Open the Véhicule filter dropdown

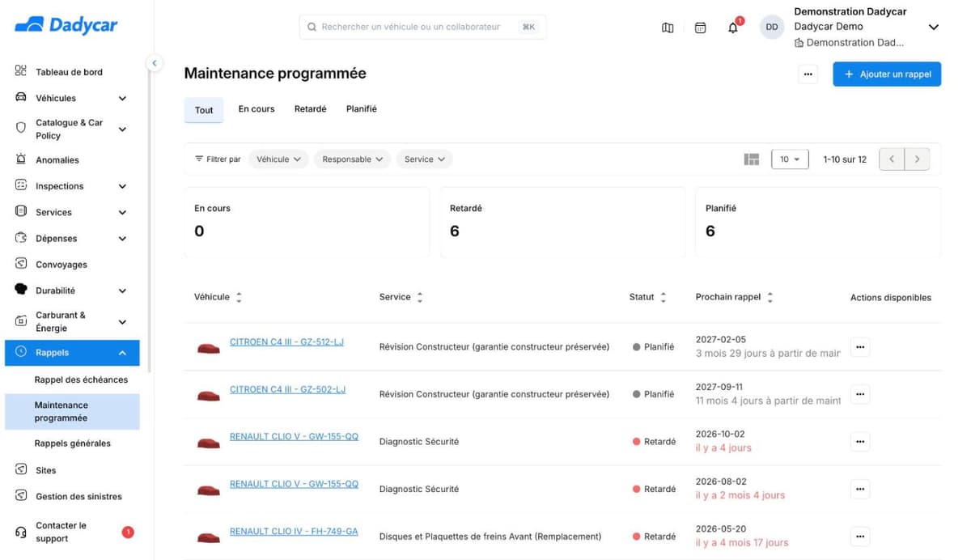pos(278,159)
